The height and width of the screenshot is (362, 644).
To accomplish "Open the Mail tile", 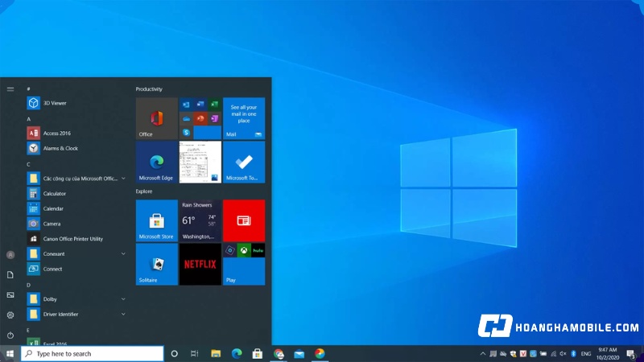I will coord(244,118).
